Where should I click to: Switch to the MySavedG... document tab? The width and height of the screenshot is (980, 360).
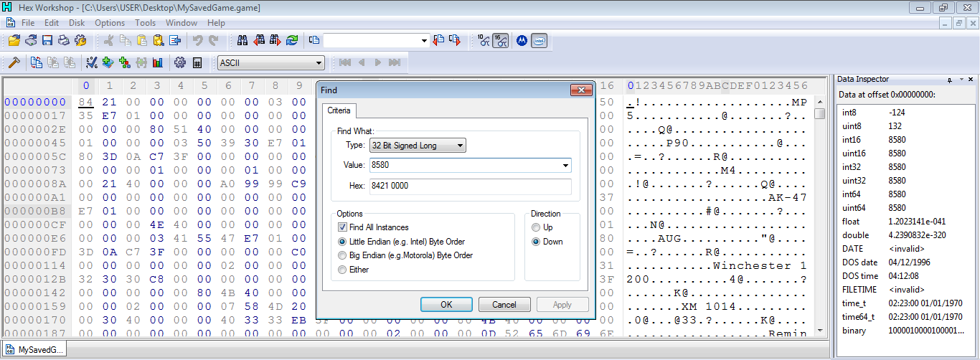pyautogui.click(x=34, y=350)
